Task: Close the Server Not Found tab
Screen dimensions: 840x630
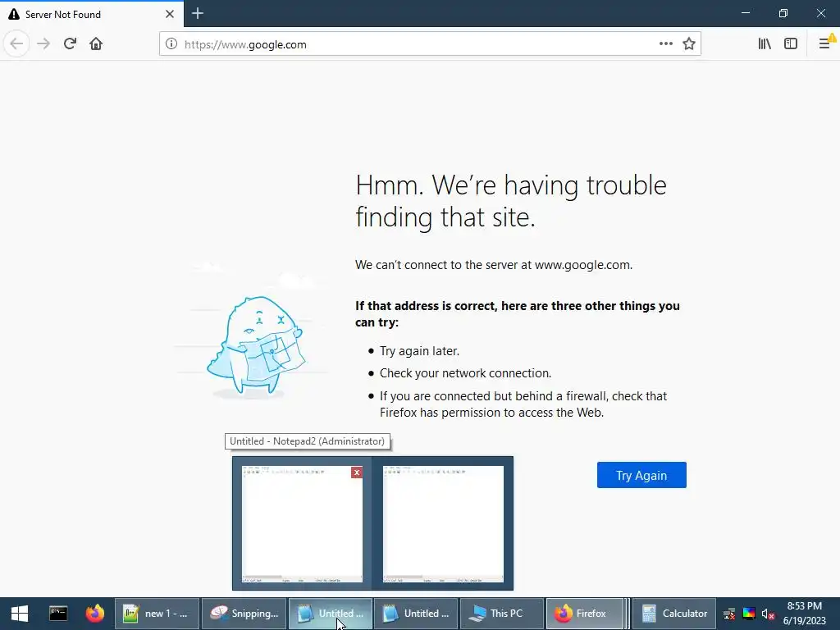Action: coord(170,14)
